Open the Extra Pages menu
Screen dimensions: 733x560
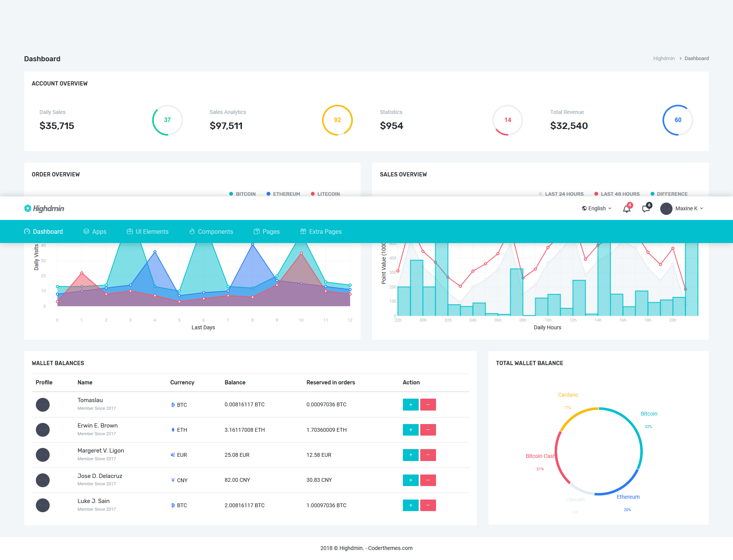coord(321,231)
